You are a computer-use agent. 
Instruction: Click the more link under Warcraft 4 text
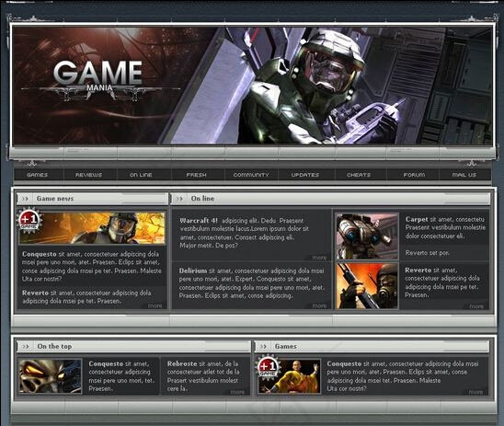pyautogui.click(x=319, y=258)
